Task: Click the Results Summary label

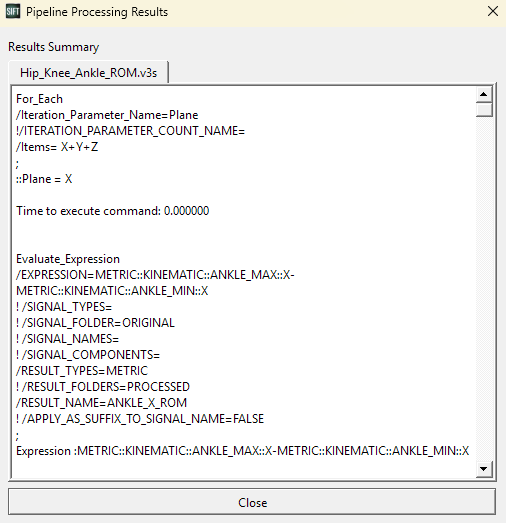Action: coord(54,47)
